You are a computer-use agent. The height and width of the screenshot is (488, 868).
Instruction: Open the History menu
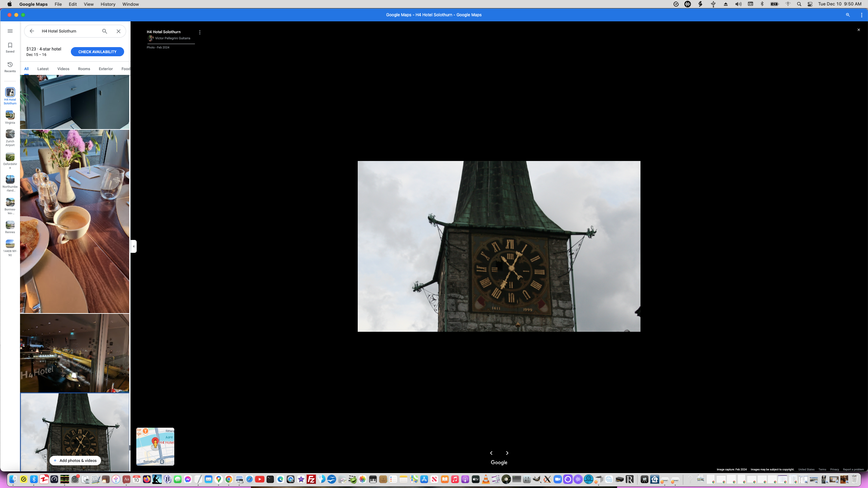pyautogui.click(x=107, y=4)
